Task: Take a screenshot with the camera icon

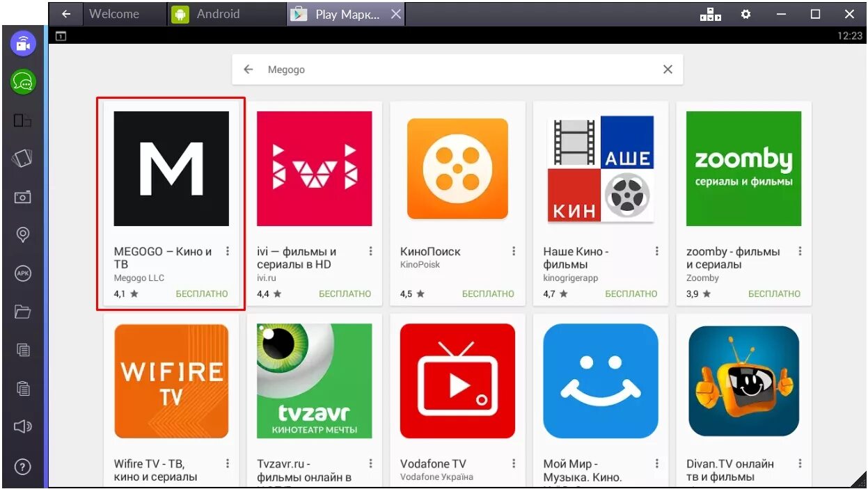Action: click(23, 197)
